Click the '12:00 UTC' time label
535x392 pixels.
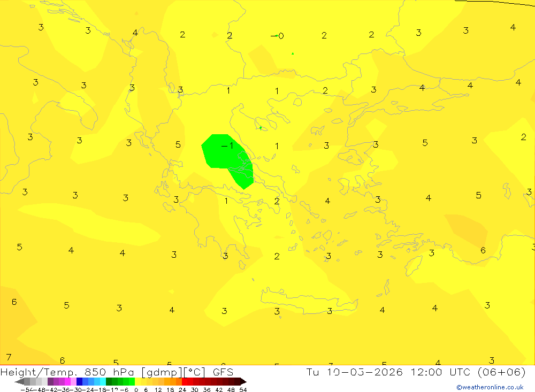coord(440,372)
